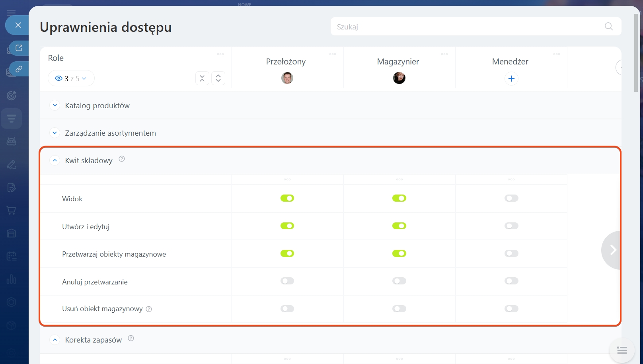This screenshot has height=364, width=643.
Task: Expand all sections icon in Role header
Action: click(x=218, y=78)
